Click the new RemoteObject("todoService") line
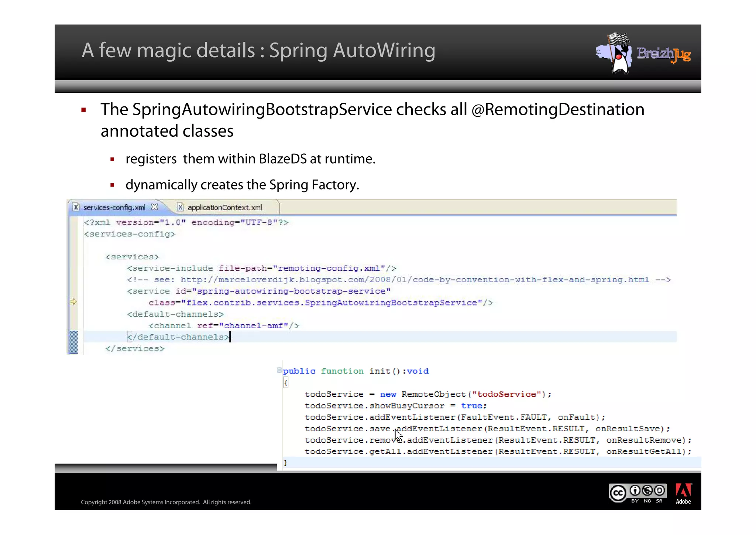The width and height of the screenshot is (756, 535). pos(428,394)
